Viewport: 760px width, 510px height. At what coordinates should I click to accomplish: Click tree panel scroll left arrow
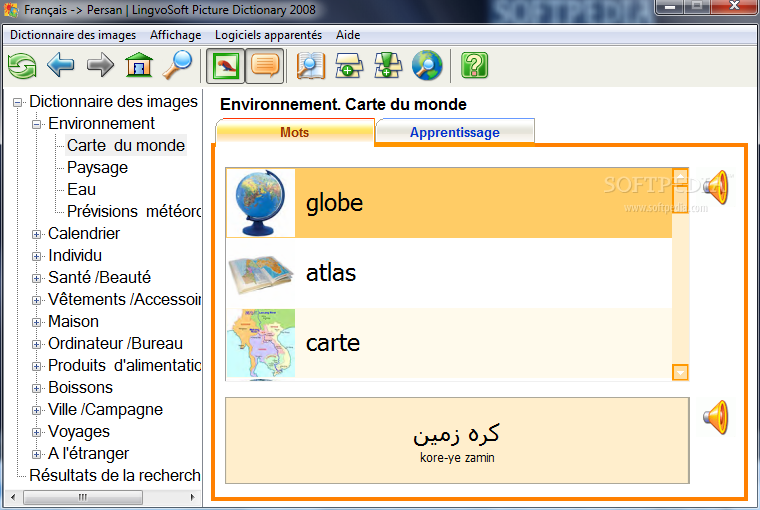[13, 497]
